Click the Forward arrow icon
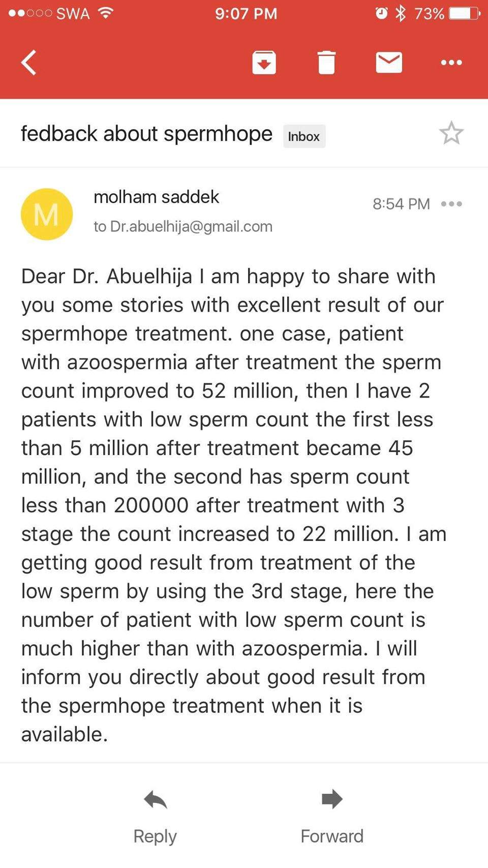The width and height of the screenshot is (488, 868). [332, 799]
